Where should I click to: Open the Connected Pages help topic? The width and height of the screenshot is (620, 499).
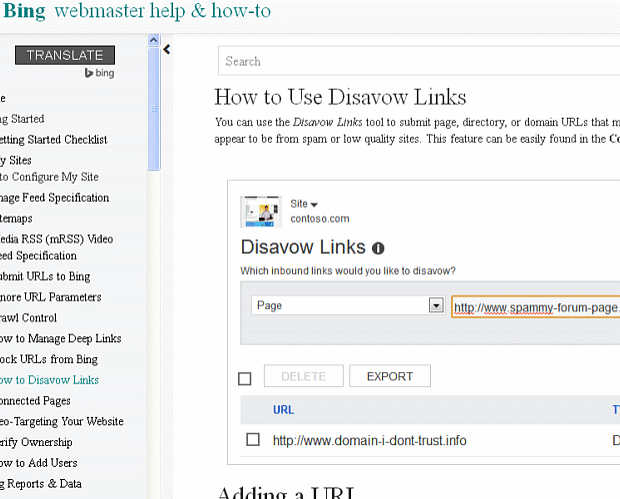pyautogui.click(x=36, y=401)
